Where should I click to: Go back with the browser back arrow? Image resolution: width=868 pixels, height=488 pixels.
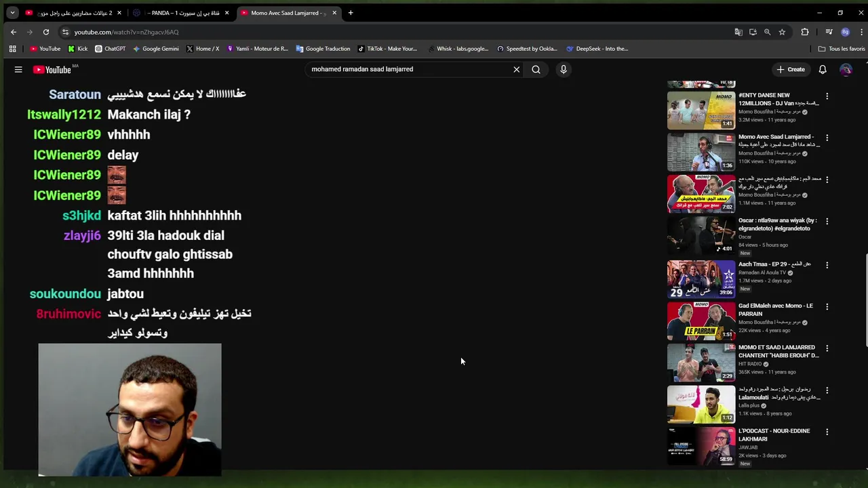(x=14, y=32)
